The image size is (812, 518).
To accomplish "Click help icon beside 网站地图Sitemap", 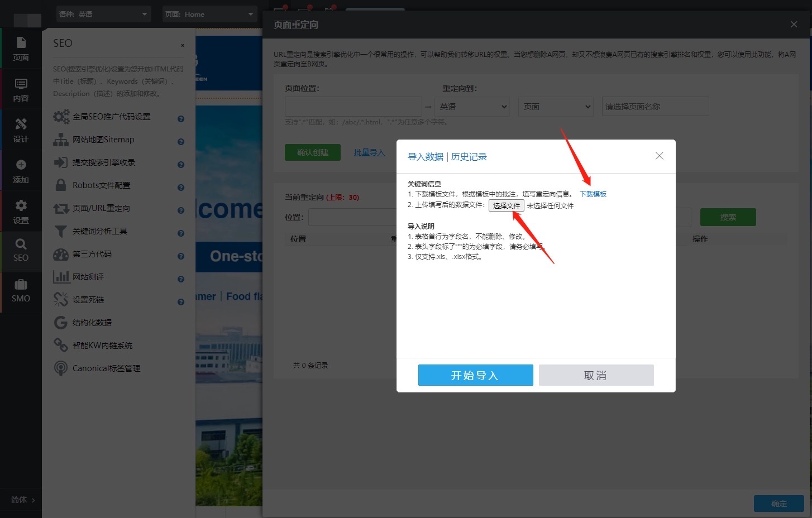I will pyautogui.click(x=181, y=142).
